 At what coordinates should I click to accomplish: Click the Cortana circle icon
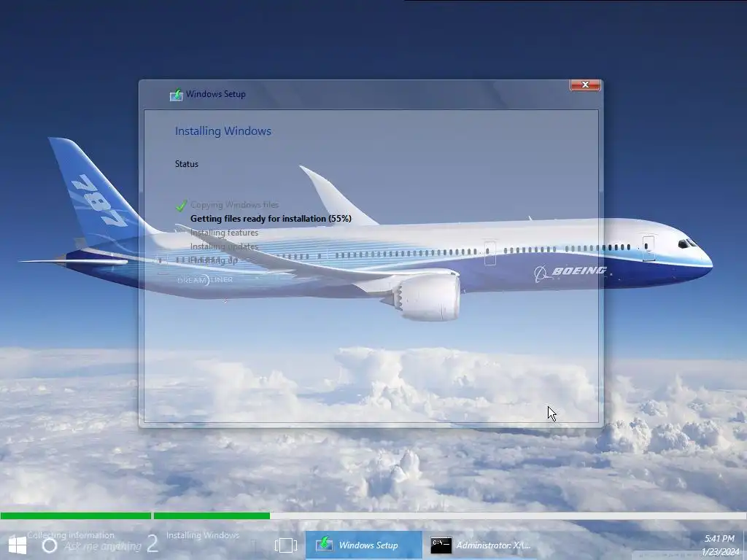point(50,545)
